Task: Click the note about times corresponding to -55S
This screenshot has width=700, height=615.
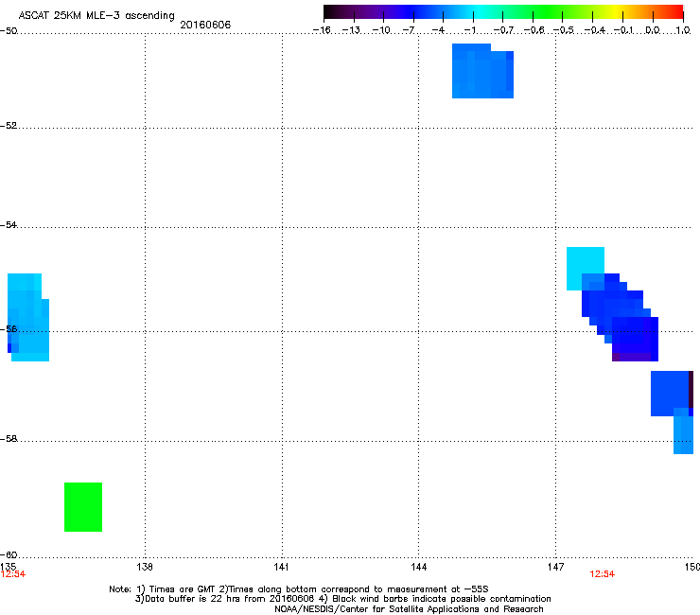Action: (354, 589)
